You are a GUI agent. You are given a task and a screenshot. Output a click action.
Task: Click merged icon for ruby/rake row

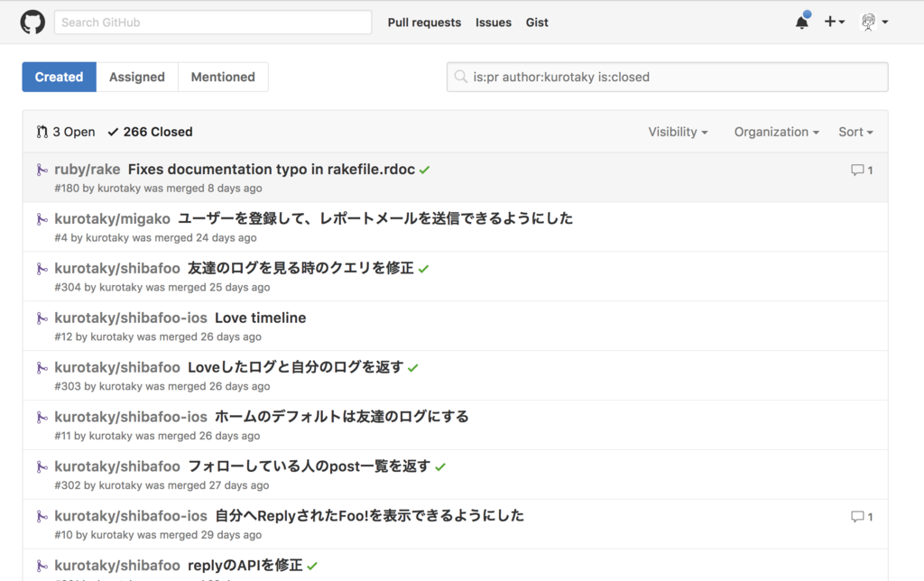42,170
